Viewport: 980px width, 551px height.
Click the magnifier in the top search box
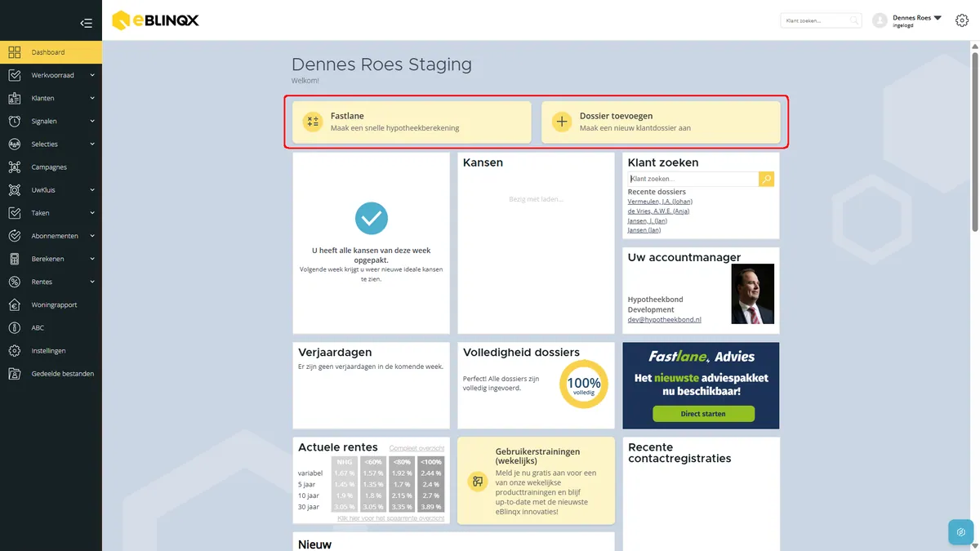click(854, 20)
